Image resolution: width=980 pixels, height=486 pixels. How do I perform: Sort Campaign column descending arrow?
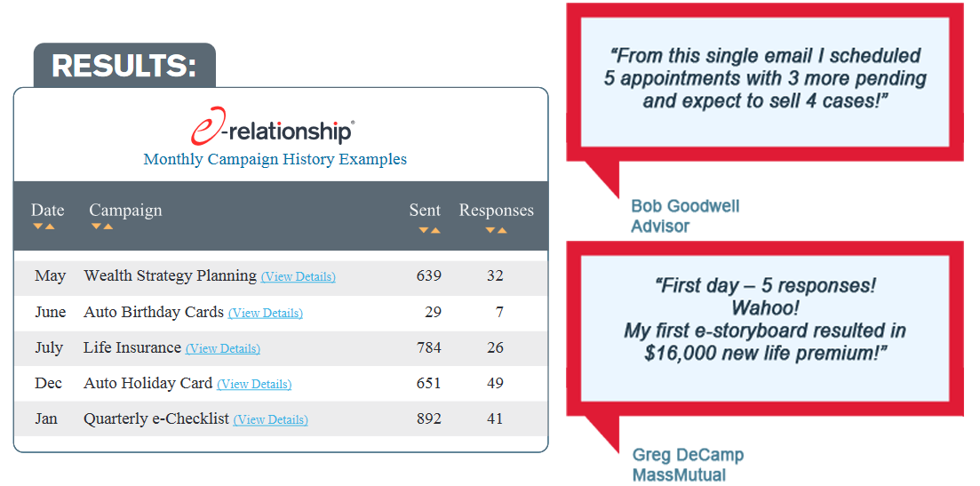[96, 227]
